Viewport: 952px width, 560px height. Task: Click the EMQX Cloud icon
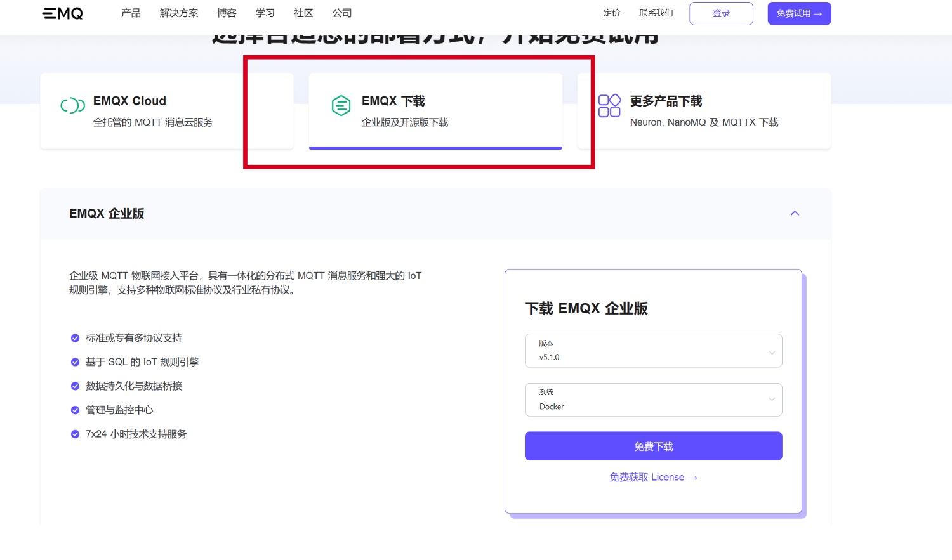point(73,105)
